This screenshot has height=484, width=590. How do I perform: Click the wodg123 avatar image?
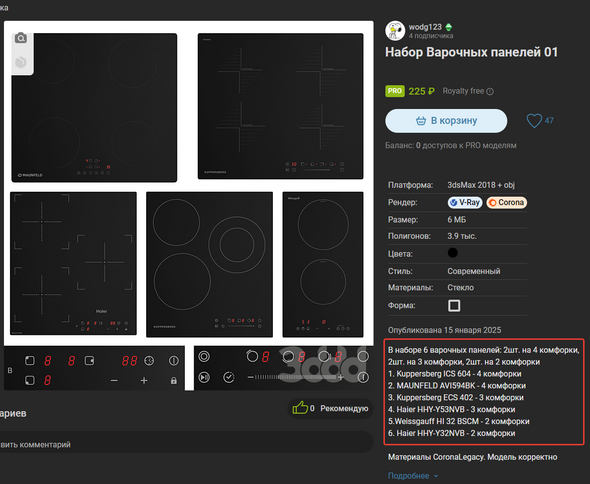coord(395,31)
